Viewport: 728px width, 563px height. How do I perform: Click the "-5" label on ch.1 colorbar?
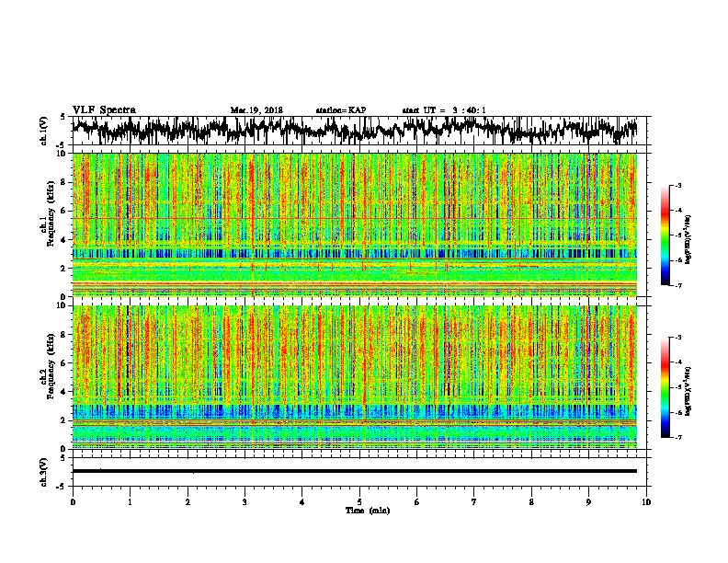(677, 236)
